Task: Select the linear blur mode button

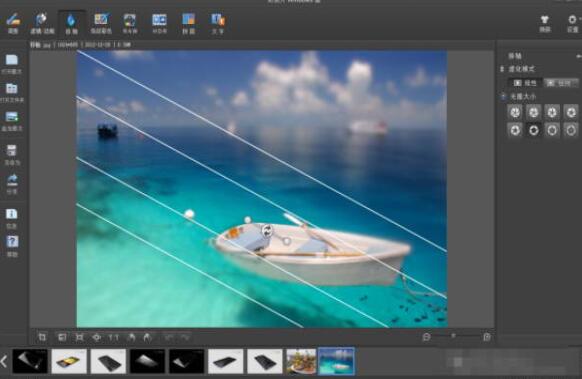Action: (x=525, y=83)
